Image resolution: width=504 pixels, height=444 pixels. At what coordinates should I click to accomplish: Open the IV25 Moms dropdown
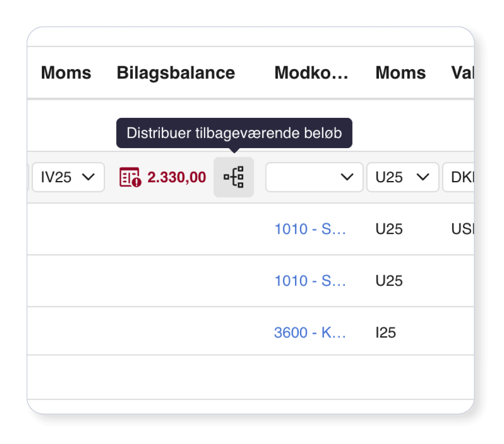tap(68, 177)
